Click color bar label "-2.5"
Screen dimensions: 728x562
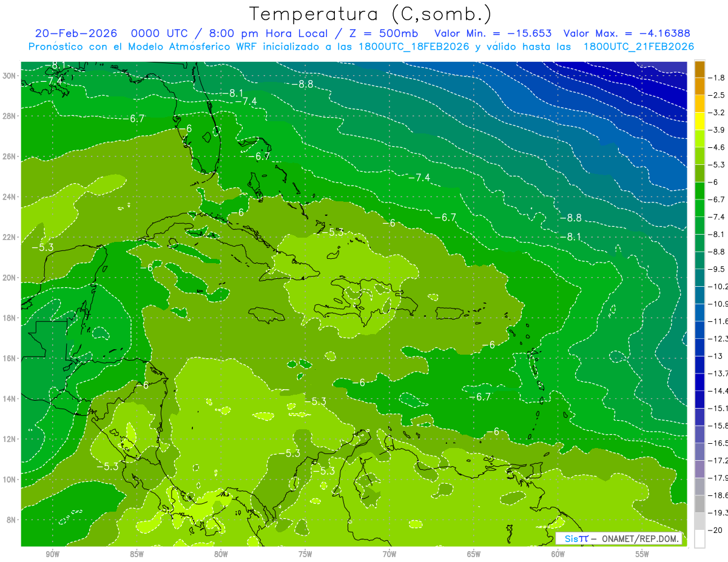(x=716, y=95)
